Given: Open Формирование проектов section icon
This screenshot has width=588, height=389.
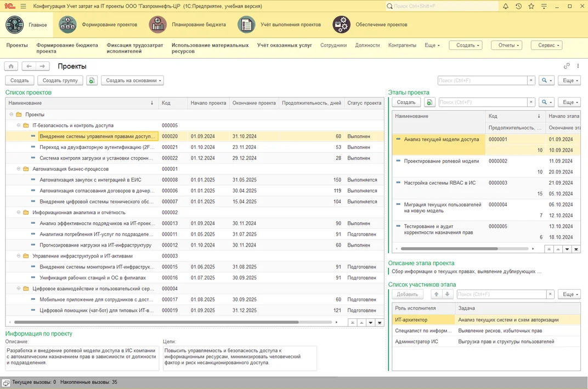Looking at the screenshot, I should (x=67, y=25).
